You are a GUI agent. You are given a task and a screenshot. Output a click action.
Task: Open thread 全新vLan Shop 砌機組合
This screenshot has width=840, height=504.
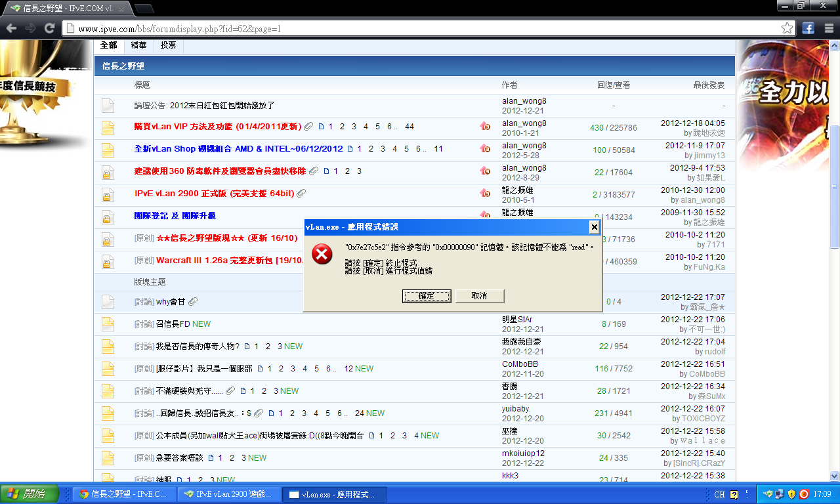click(239, 149)
